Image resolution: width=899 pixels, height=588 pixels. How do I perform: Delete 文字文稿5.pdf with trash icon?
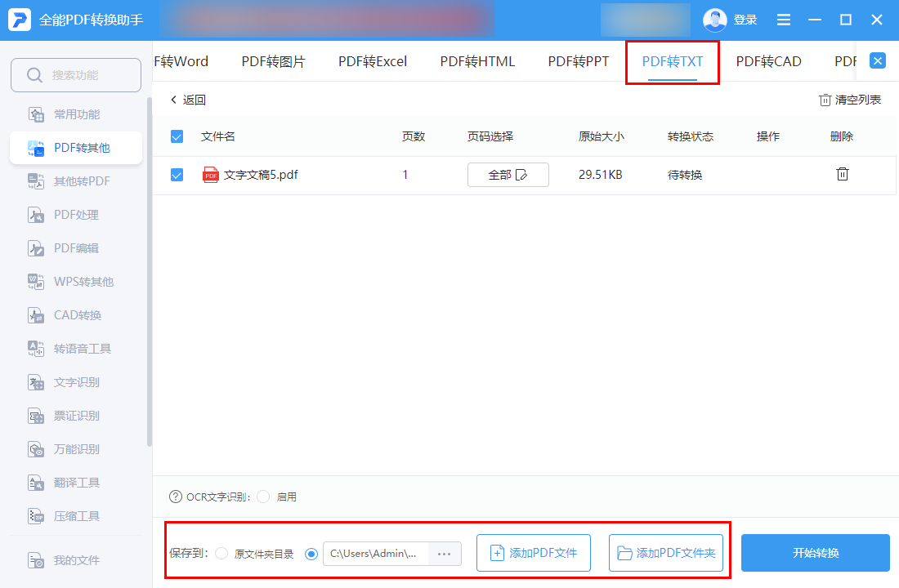tap(843, 175)
